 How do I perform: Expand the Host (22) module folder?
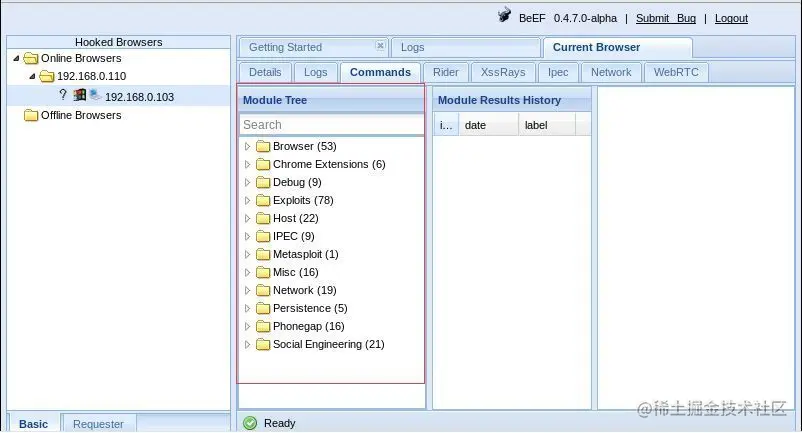(248, 219)
